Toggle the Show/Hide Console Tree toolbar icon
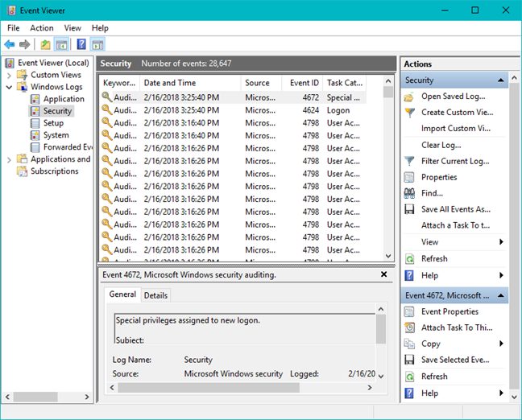Image resolution: width=522 pixels, height=420 pixels. 61,44
